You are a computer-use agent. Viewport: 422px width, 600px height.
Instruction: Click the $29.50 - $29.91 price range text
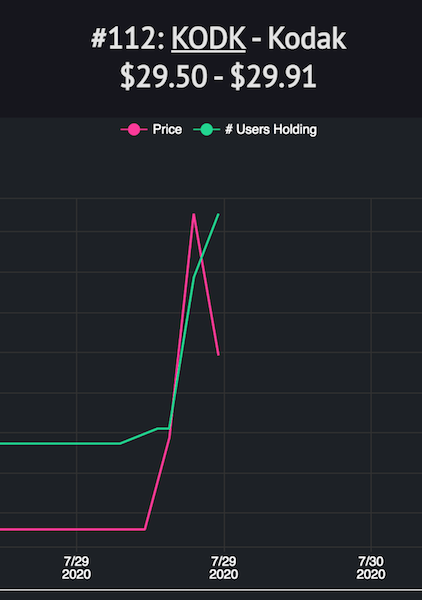coord(218,77)
